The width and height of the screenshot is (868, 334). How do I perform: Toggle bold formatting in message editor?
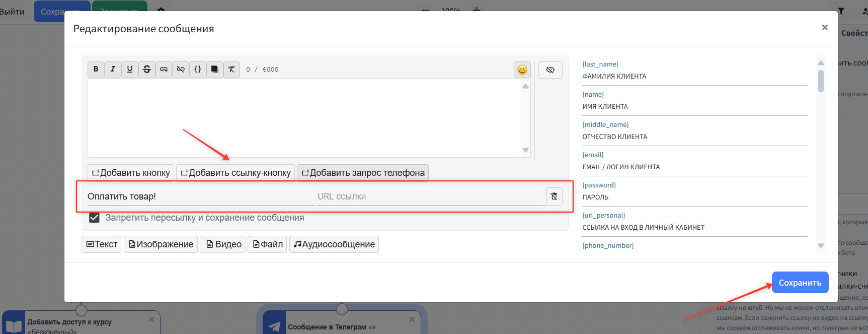[x=96, y=70]
